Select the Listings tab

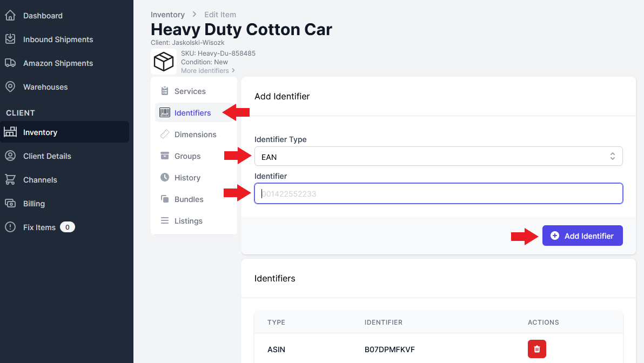pos(188,221)
